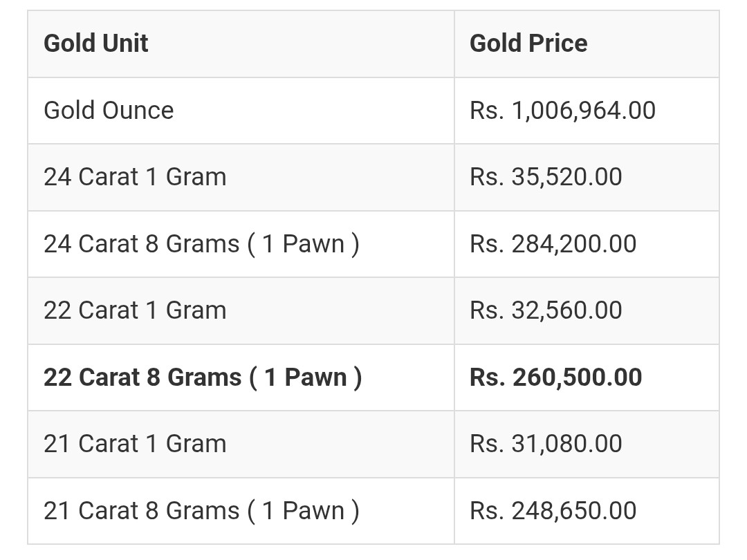Click the price Rs. 284,200.00

click(x=553, y=244)
